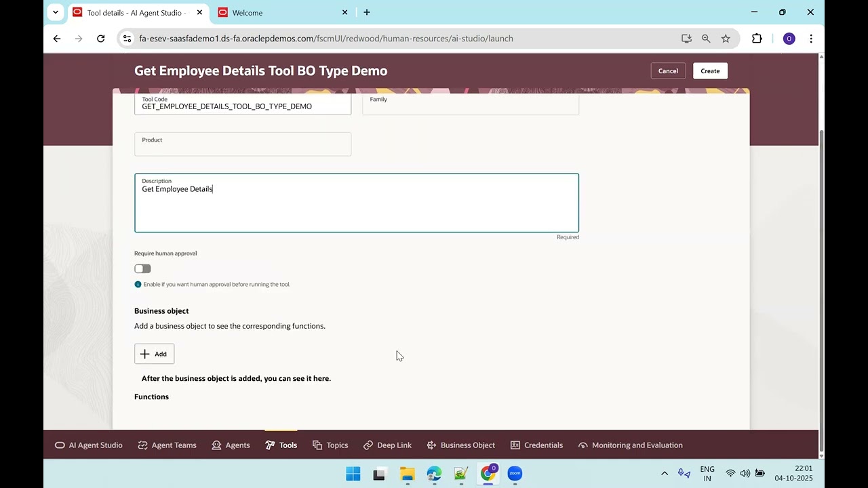
Task: Open the Wi-Fi network icon
Action: (x=730, y=474)
